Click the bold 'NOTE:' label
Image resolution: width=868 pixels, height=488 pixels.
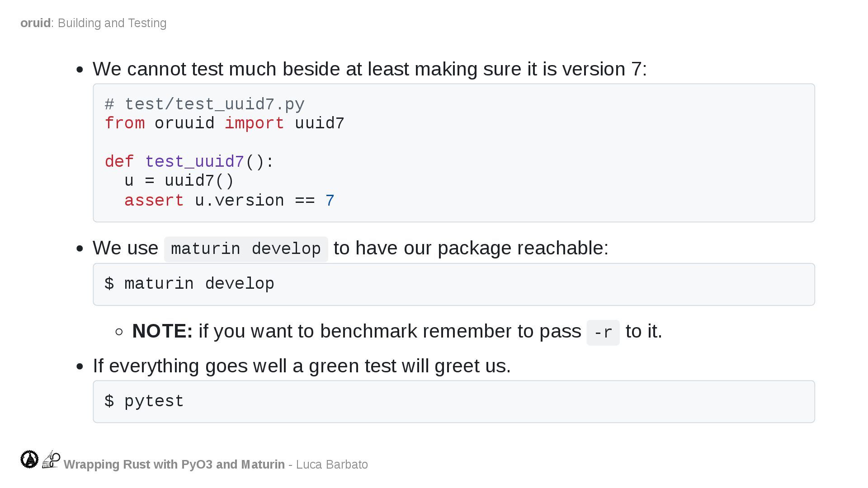pos(162,331)
